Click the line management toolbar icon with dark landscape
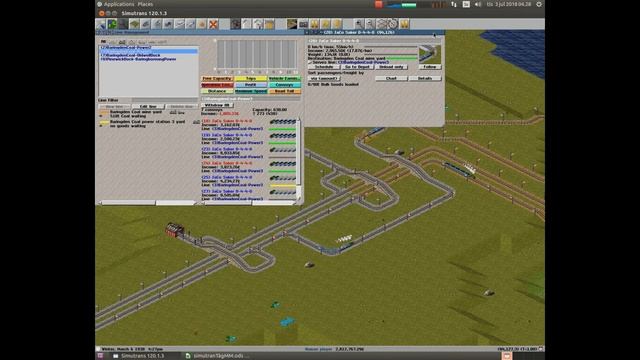This screenshot has height=360, width=640. 292,24
